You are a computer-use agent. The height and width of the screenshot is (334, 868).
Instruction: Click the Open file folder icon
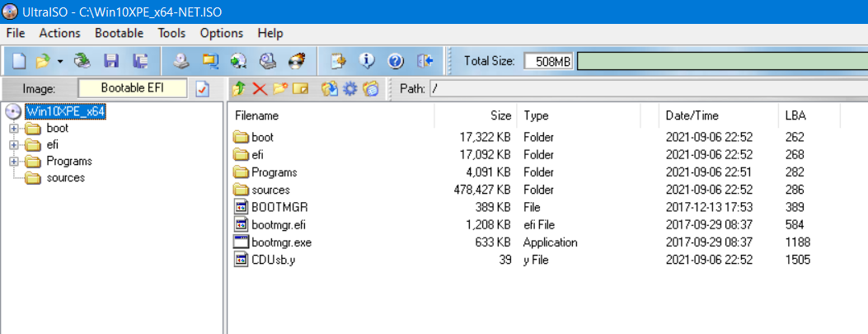tap(43, 61)
